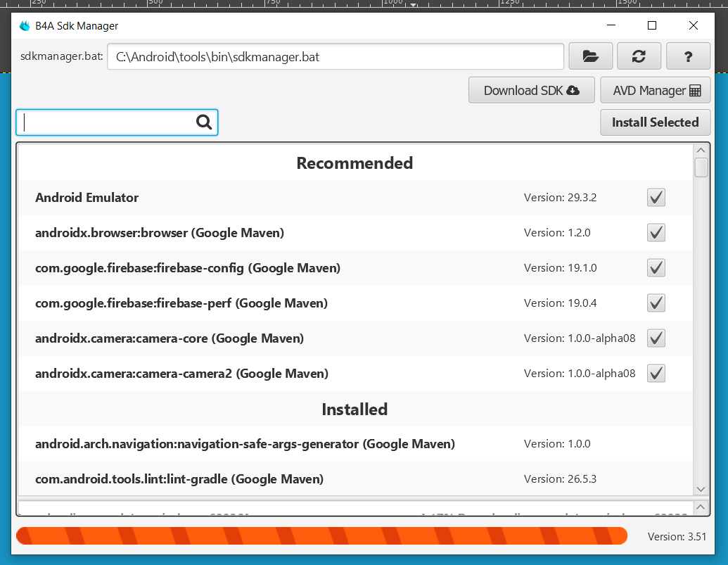Minimize the B4A Sdk Manager window
The width and height of the screenshot is (728, 565).
coord(611,25)
